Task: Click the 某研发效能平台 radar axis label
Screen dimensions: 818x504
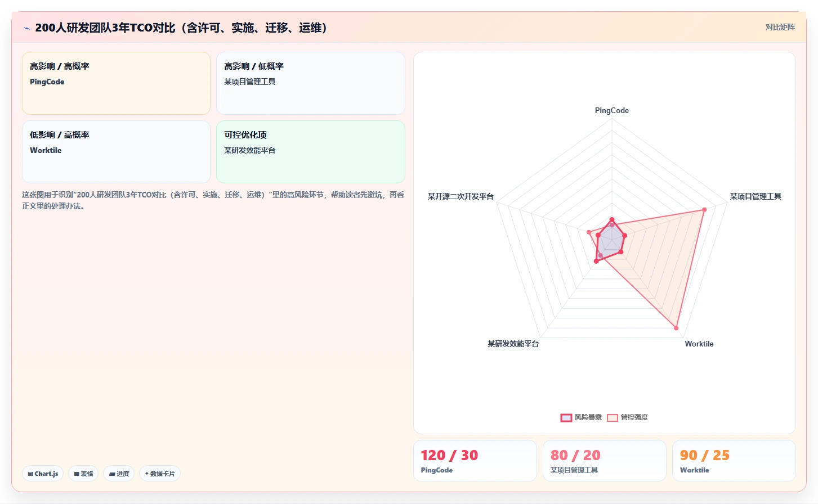Action: pyautogui.click(x=513, y=344)
